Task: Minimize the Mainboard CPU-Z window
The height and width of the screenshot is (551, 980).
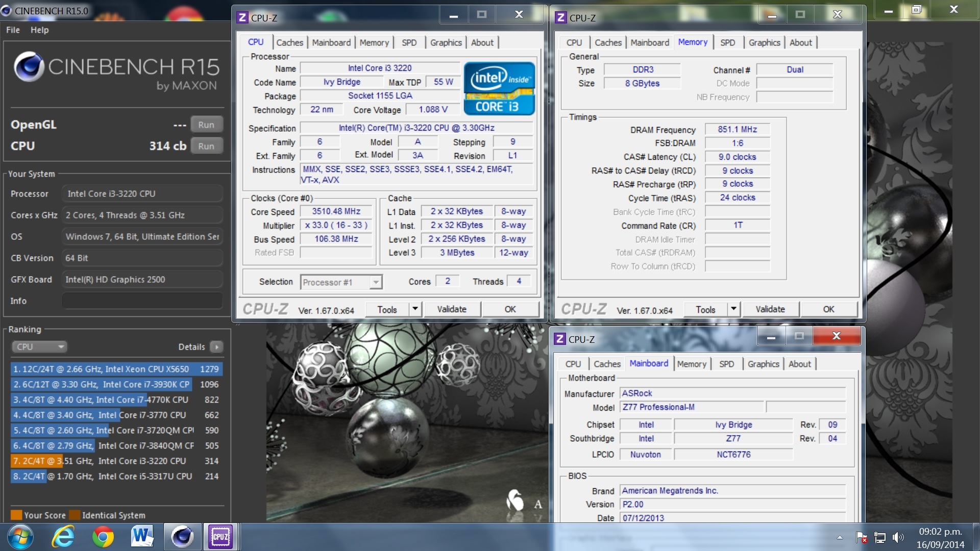Action: tap(771, 336)
